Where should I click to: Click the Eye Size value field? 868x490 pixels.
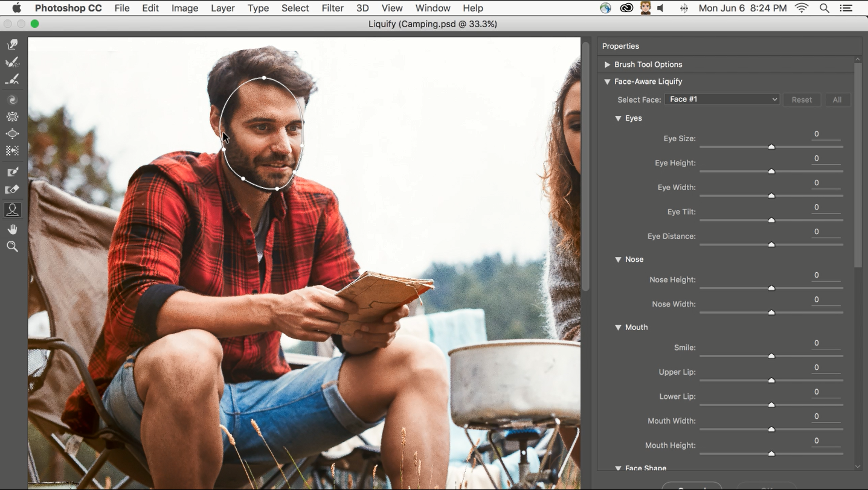[x=826, y=134]
